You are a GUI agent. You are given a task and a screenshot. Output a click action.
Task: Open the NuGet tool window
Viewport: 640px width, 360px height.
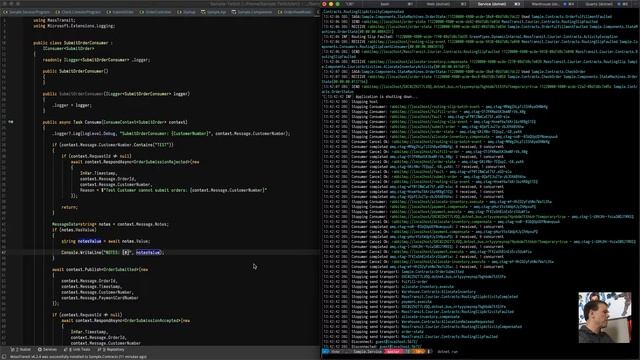[21, 349]
